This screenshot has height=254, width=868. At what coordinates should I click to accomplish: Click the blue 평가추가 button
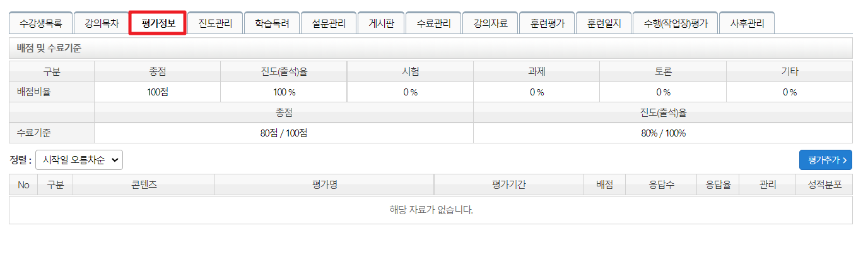[x=825, y=160]
